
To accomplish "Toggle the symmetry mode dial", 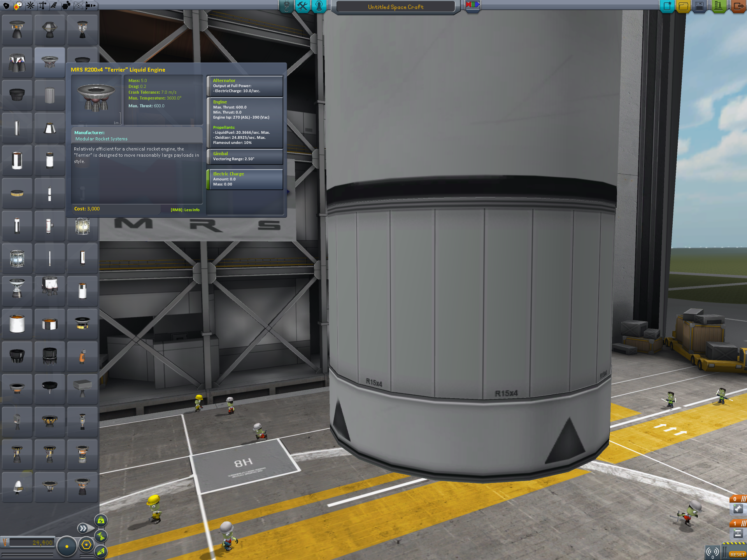I will [x=67, y=546].
